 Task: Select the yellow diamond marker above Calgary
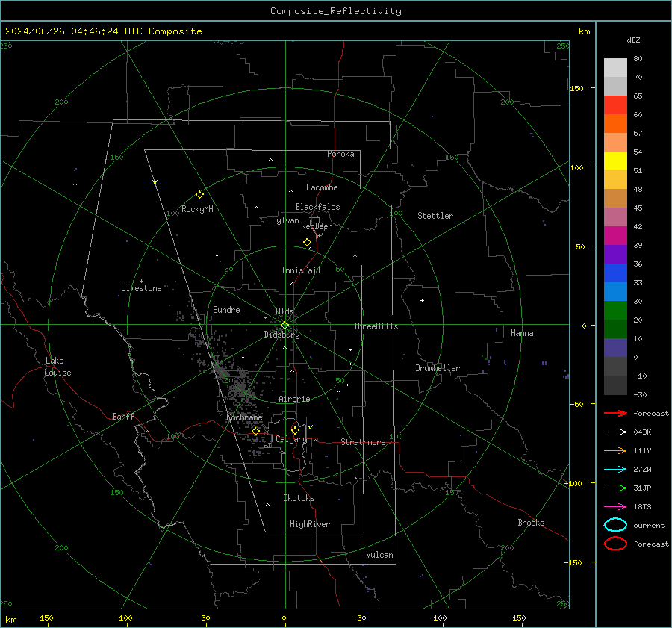click(x=295, y=430)
